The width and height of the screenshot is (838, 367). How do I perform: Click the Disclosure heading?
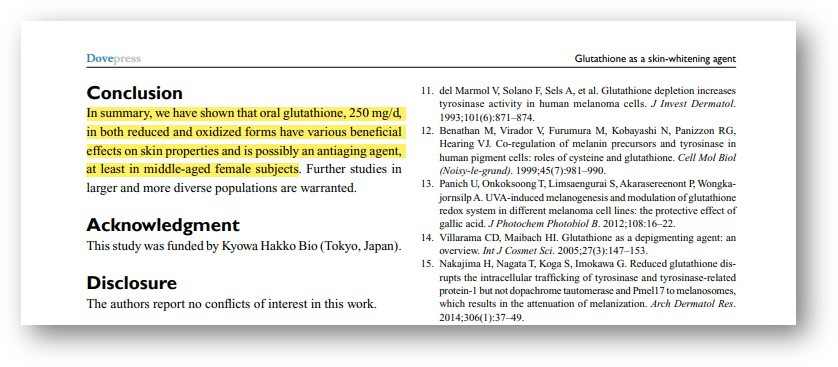[x=131, y=283]
